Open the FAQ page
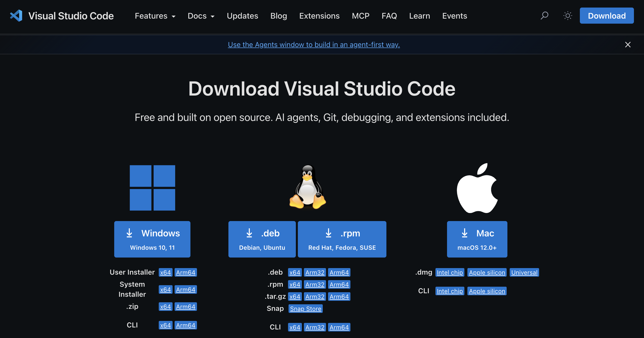This screenshot has height=338, width=644. [389, 16]
